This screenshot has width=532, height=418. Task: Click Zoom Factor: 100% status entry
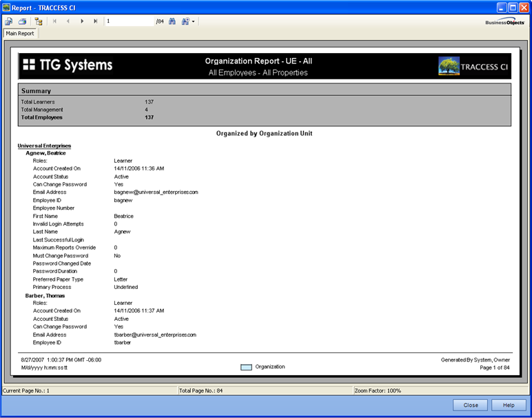point(378,391)
